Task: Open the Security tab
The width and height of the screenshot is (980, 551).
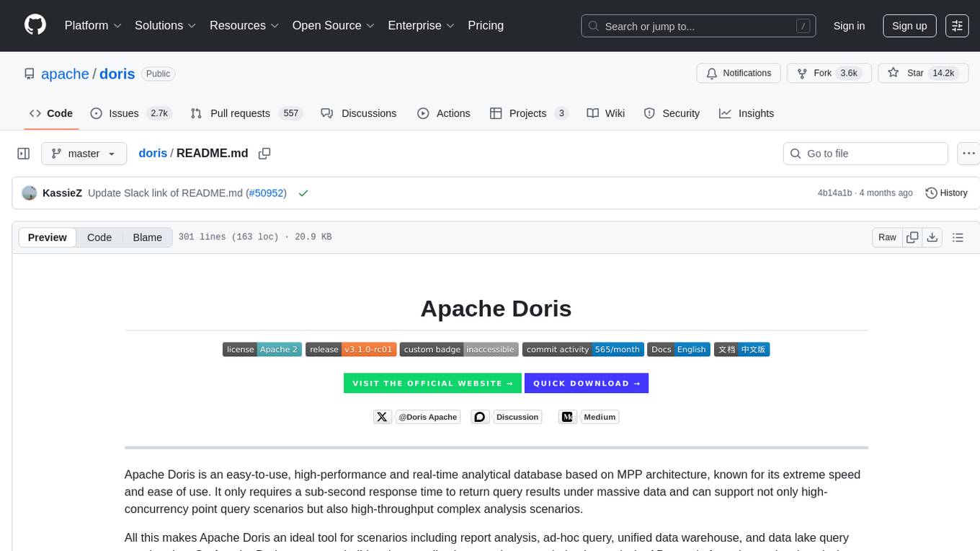Action: tap(672, 113)
